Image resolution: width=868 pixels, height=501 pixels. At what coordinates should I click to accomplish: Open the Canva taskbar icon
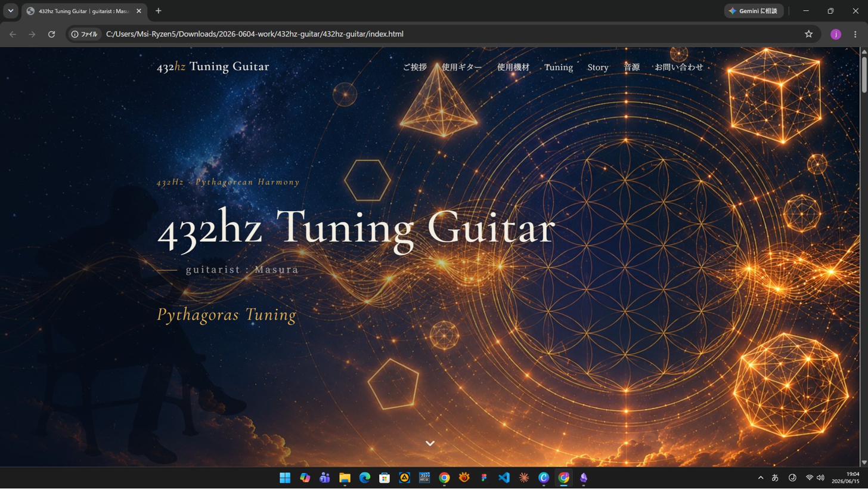point(544,478)
